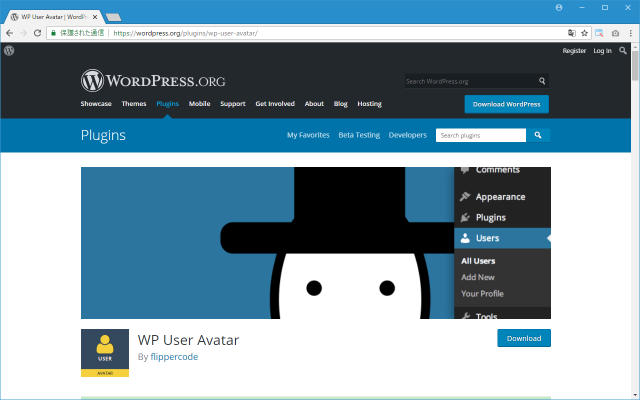The width and height of the screenshot is (640, 400).
Task: Open the Mobile menu item
Action: [200, 104]
